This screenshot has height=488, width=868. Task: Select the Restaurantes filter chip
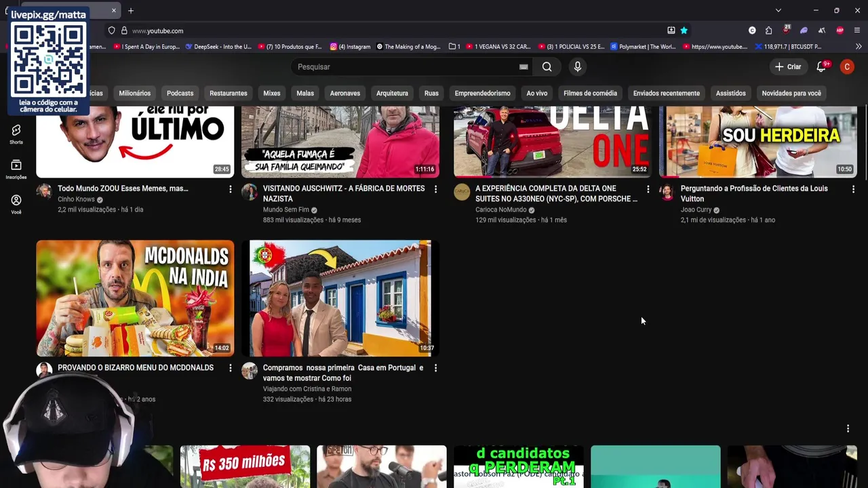[x=229, y=93]
